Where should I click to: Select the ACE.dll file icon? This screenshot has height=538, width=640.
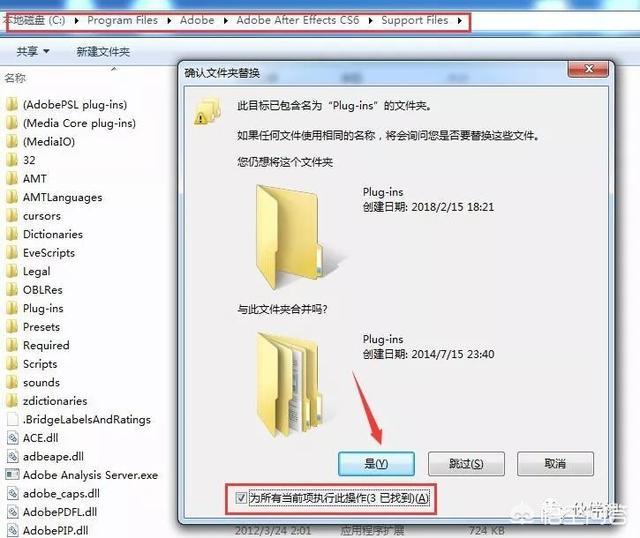(x=13, y=438)
